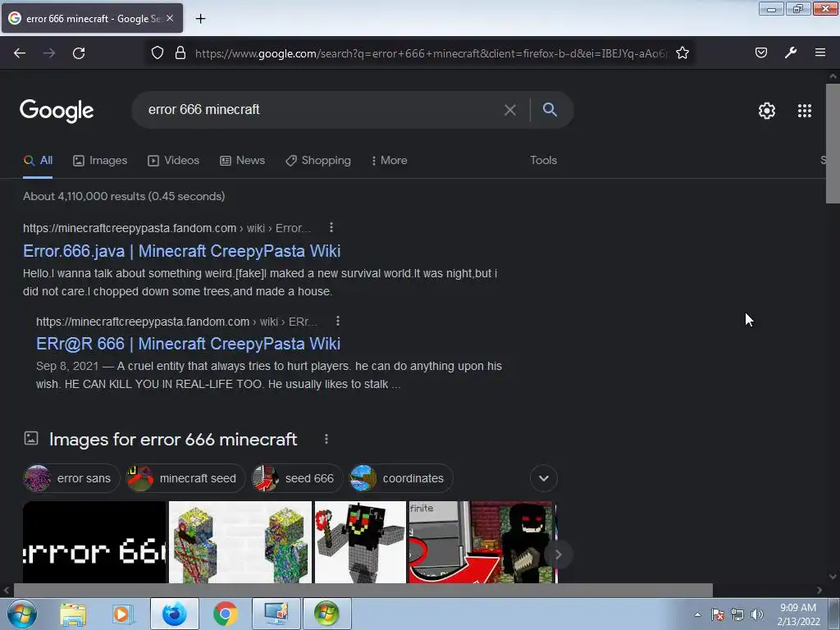This screenshot has width=840, height=630.
Task: Click the taskbar clock showing 9:09 AM
Action: [798, 614]
